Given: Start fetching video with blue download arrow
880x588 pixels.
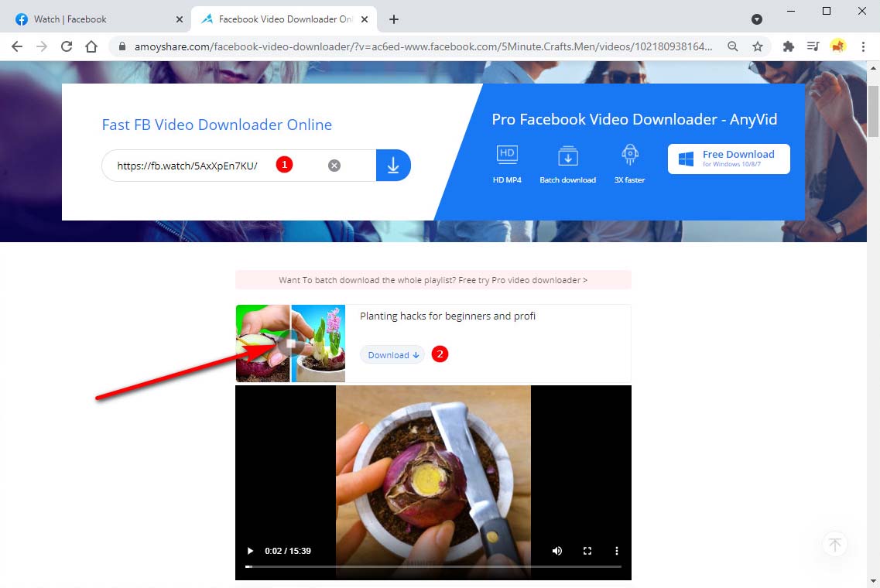Looking at the screenshot, I should [393, 166].
